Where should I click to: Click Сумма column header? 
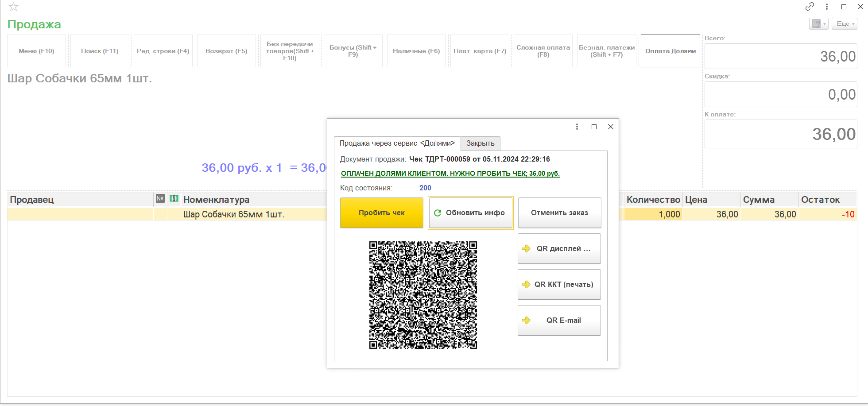pos(770,200)
